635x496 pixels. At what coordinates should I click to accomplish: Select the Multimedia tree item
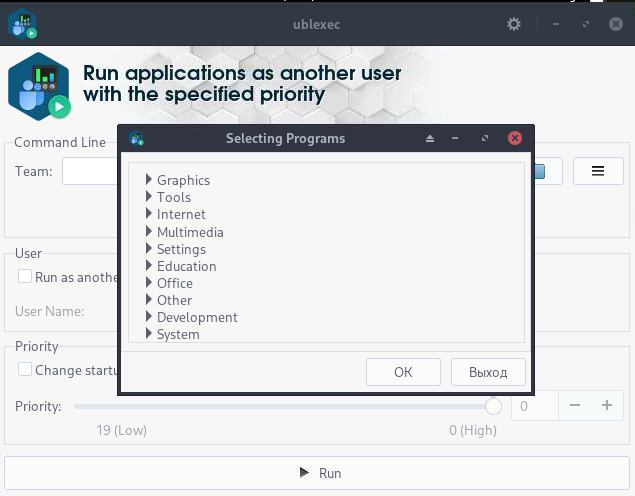190,232
